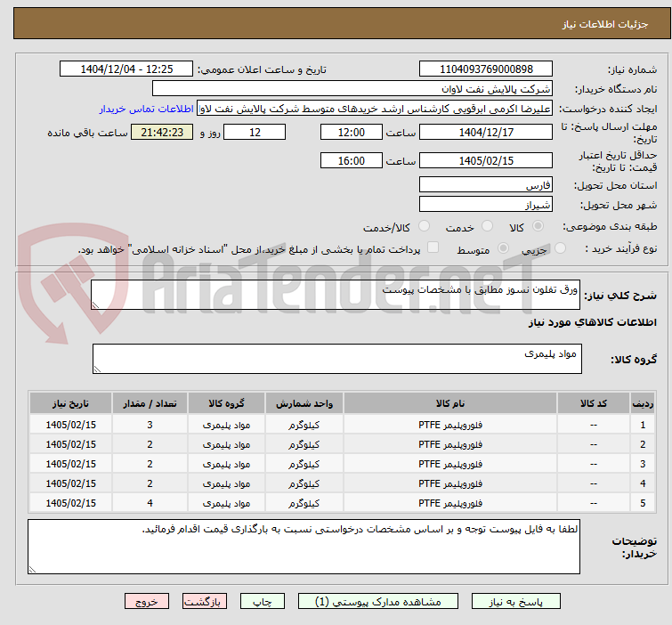The width and height of the screenshot is (672, 625).
Task: Click the خروج exit button
Action: 147,602
